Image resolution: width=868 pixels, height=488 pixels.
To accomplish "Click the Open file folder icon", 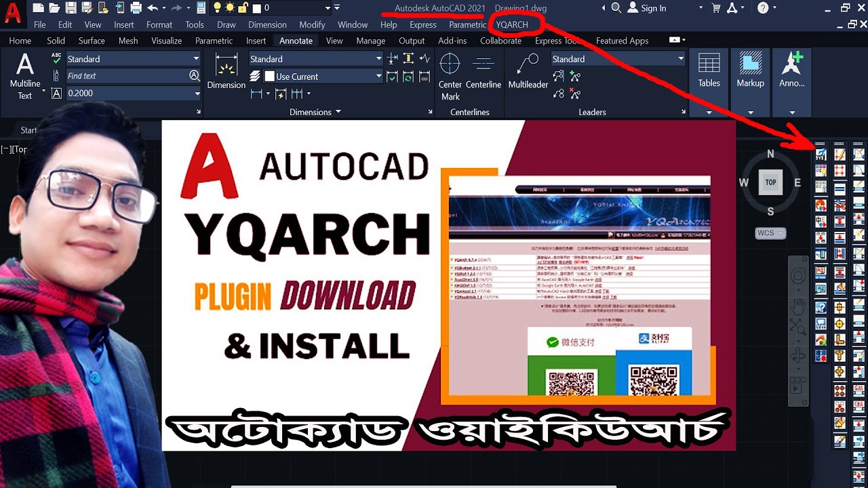I will point(54,8).
